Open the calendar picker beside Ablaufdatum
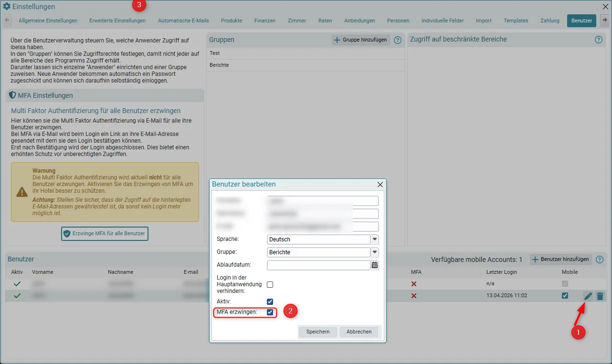This screenshot has width=612, height=364. click(x=375, y=265)
